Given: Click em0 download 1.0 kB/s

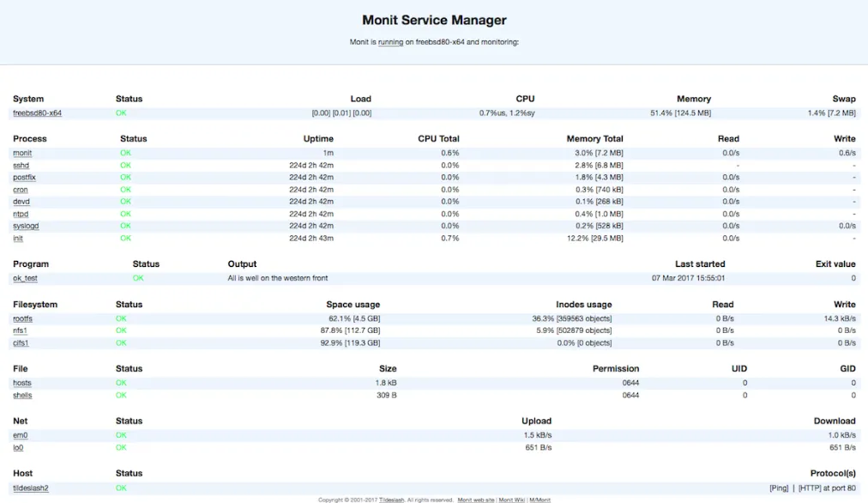Looking at the screenshot, I should point(841,435).
